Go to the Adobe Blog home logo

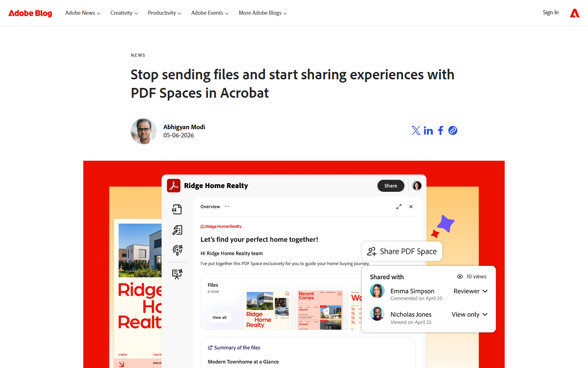pyautogui.click(x=30, y=13)
